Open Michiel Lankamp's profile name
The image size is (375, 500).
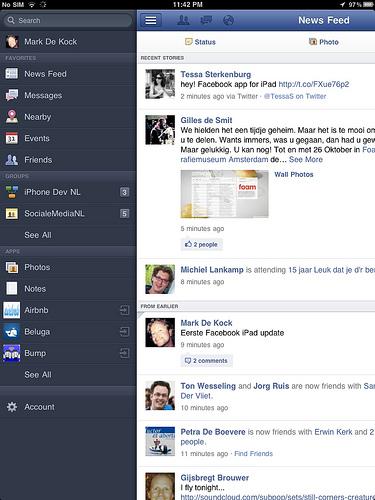(212, 270)
